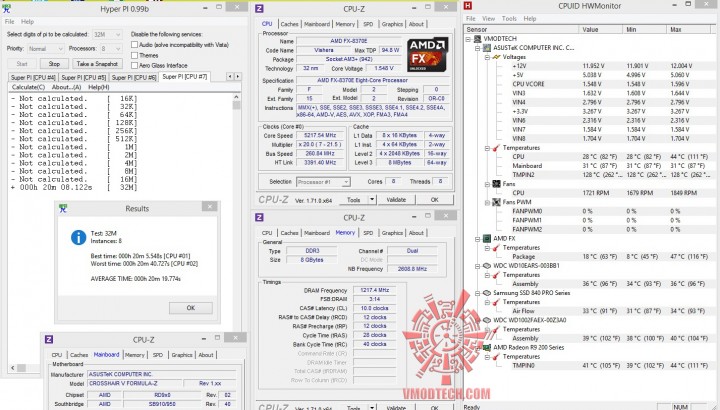Switch to Super PI [CPU #5] tab
720x410 pixels.
coord(84,77)
